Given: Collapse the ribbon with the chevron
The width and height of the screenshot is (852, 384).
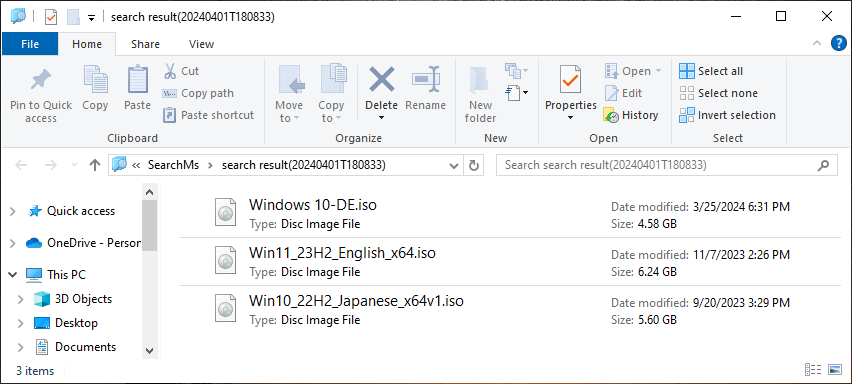Looking at the screenshot, I should (x=817, y=43).
